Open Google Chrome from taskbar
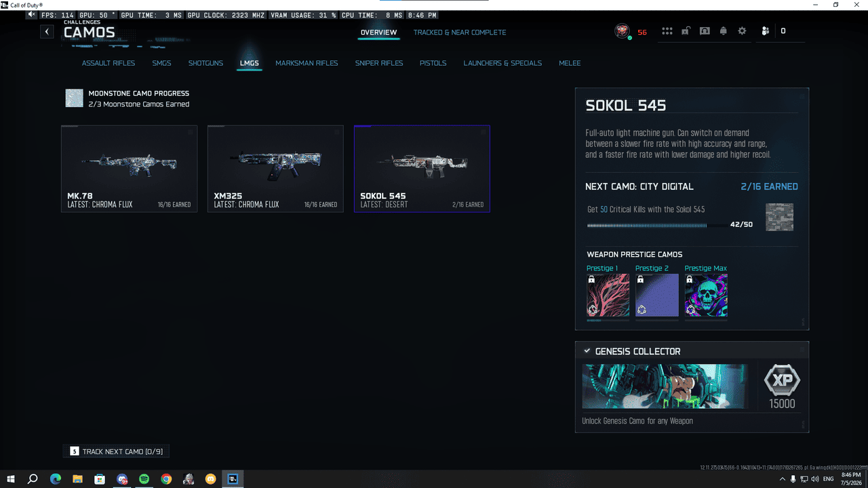868x488 pixels. (x=166, y=479)
